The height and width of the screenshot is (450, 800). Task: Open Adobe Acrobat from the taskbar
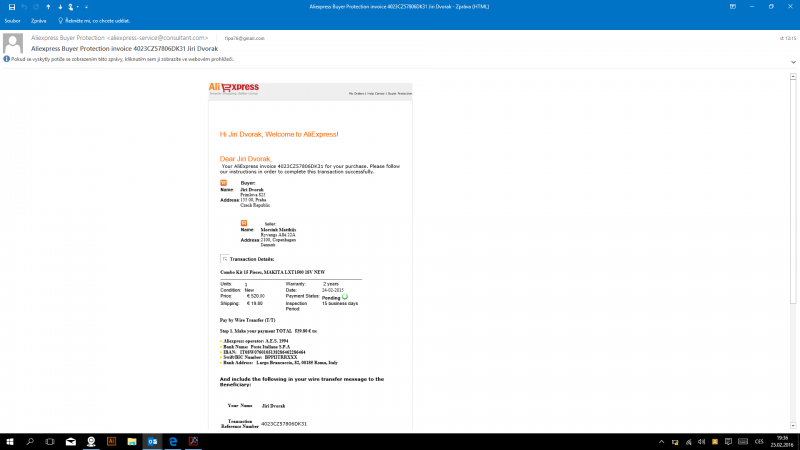point(193,440)
